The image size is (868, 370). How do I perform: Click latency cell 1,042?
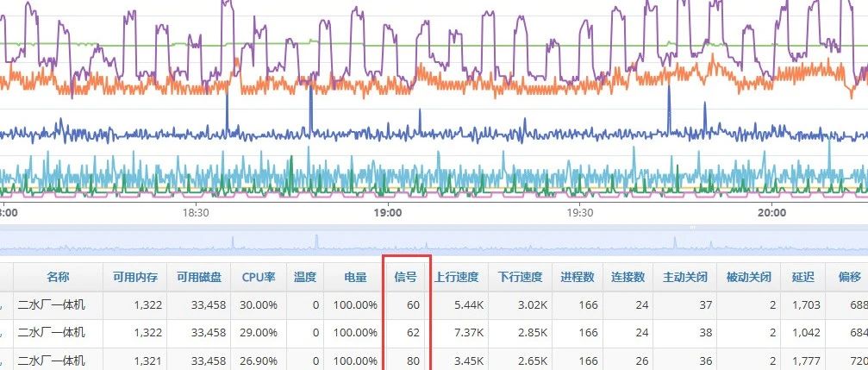point(807,333)
